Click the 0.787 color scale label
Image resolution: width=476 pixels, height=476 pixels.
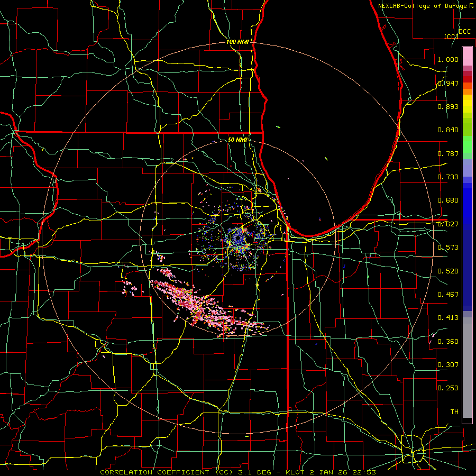448,153
